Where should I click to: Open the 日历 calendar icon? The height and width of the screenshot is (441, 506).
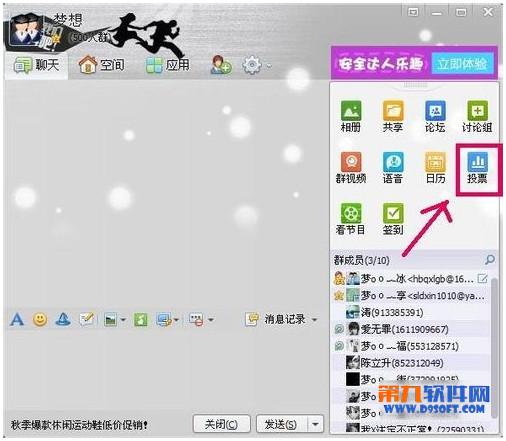pos(435,168)
